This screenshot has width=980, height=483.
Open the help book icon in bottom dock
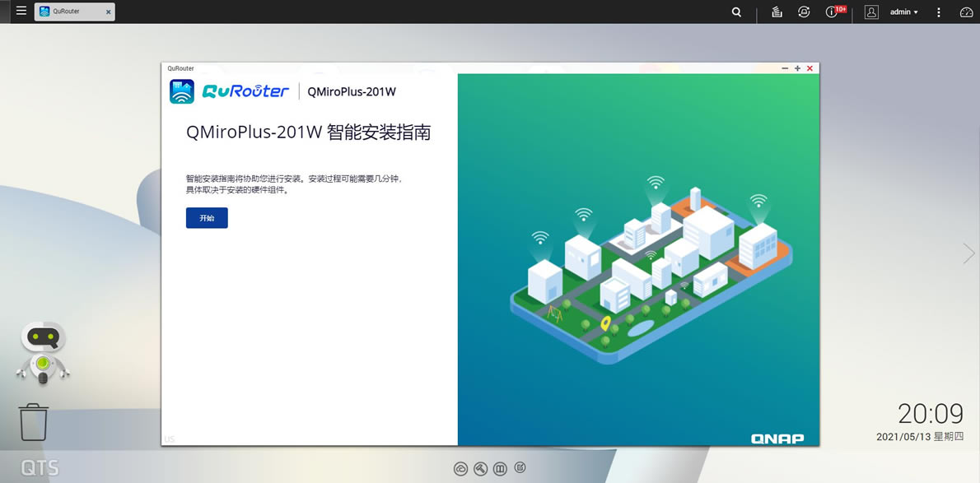click(x=499, y=468)
